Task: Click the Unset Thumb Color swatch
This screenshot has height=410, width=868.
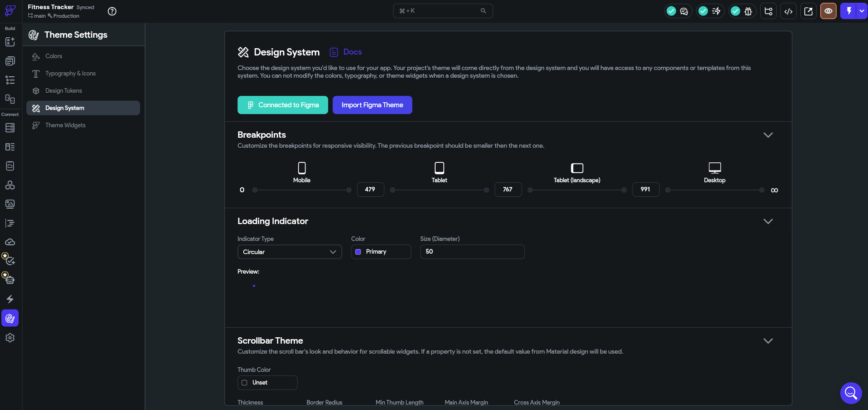Action: [267, 383]
